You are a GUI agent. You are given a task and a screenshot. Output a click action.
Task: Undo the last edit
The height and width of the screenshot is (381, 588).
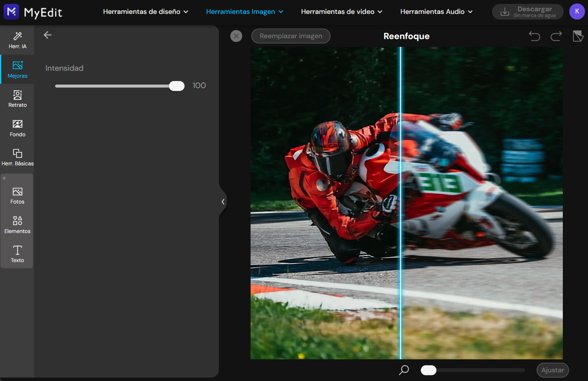point(535,36)
